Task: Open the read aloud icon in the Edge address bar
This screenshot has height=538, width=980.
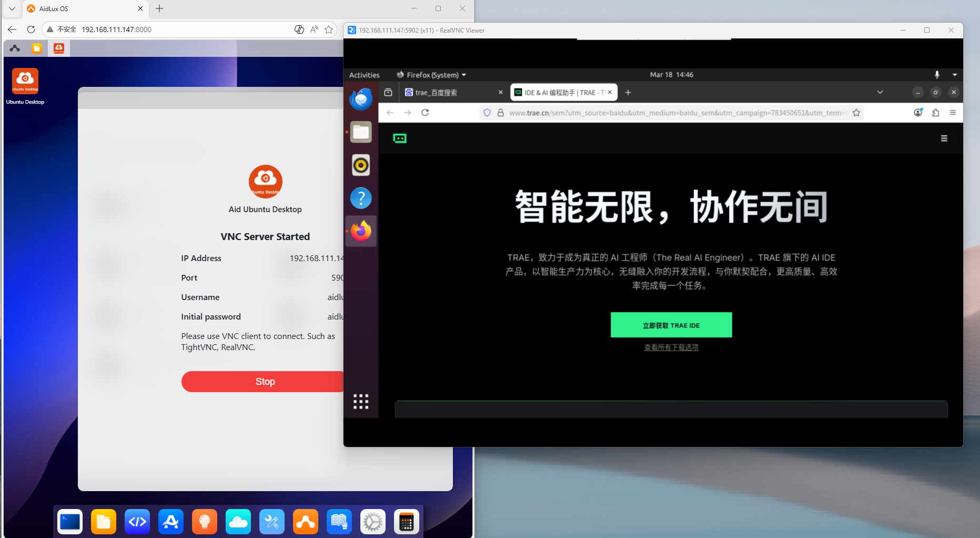Action: [314, 29]
